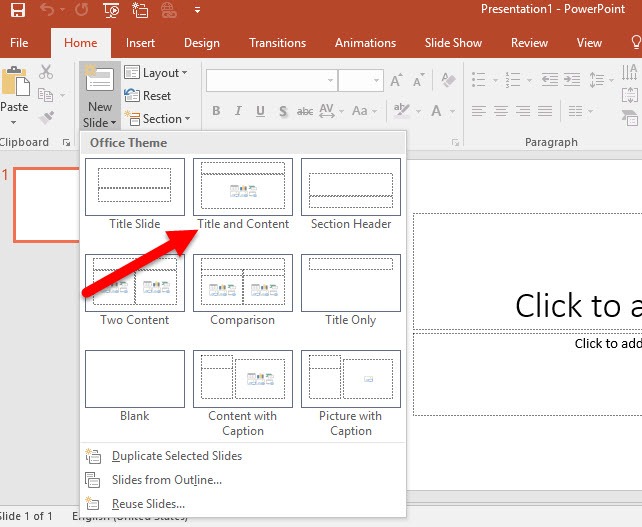
Task: Select the Title and Content layout thumbnail
Action: pos(243,194)
